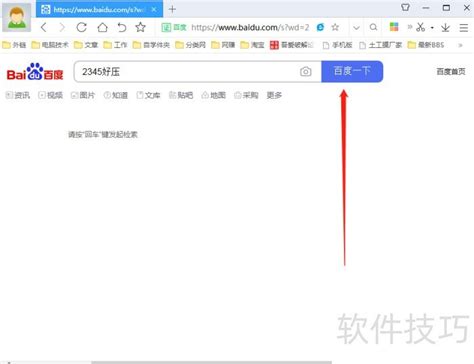This screenshot has height=364, width=474.
Task: Click the Baidu logo
Action: [x=35, y=71]
